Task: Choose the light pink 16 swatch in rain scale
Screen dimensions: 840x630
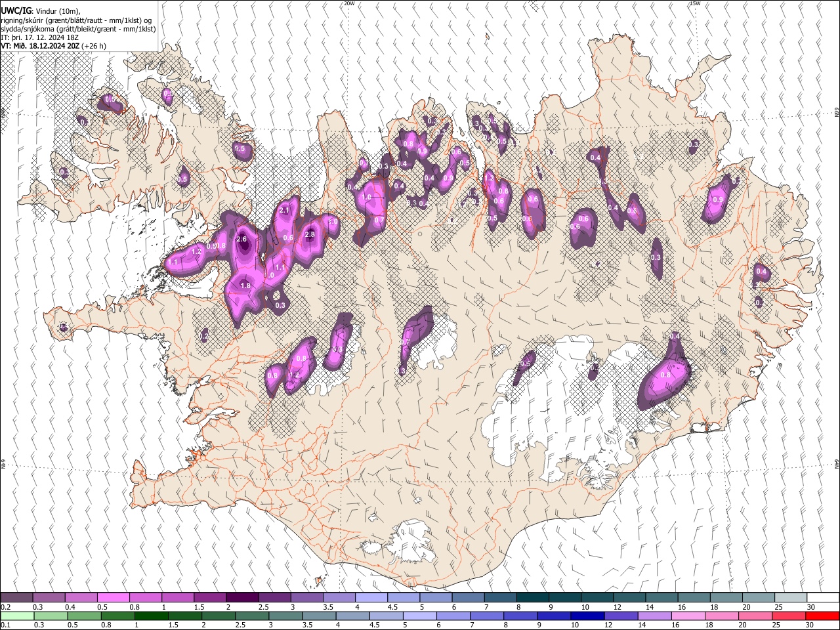Action: pyautogui.click(x=688, y=616)
